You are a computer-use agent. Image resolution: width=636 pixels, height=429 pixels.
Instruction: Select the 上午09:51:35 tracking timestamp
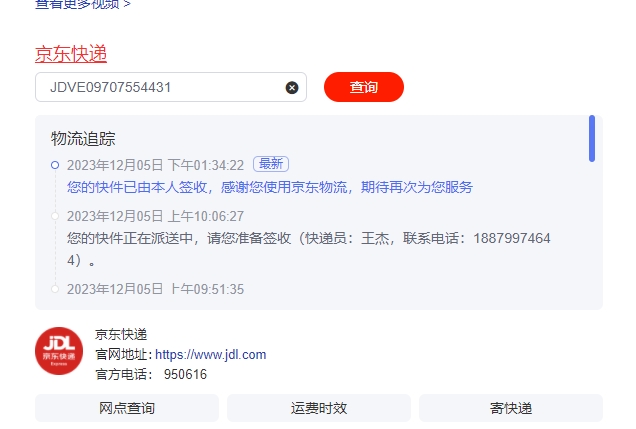pyautogui.click(x=155, y=289)
